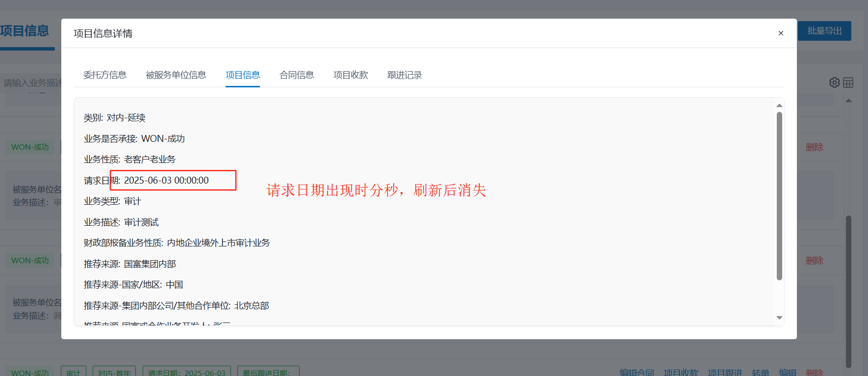Viewport: 868px width, 376px height.
Task: Click the 批量导出 button
Action: tap(824, 31)
